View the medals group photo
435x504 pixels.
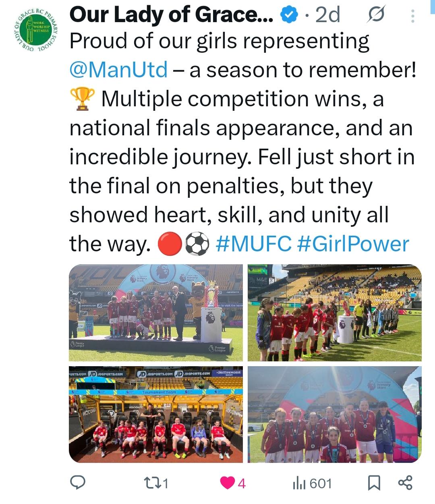(334, 414)
